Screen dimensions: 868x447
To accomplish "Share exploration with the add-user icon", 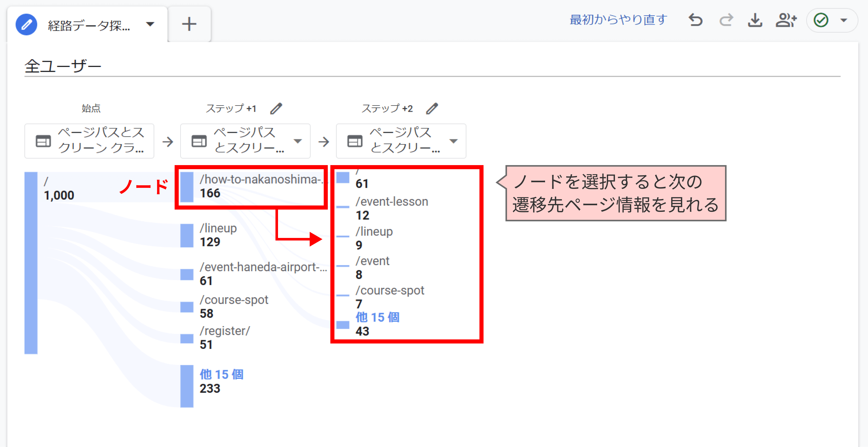I will coord(786,20).
